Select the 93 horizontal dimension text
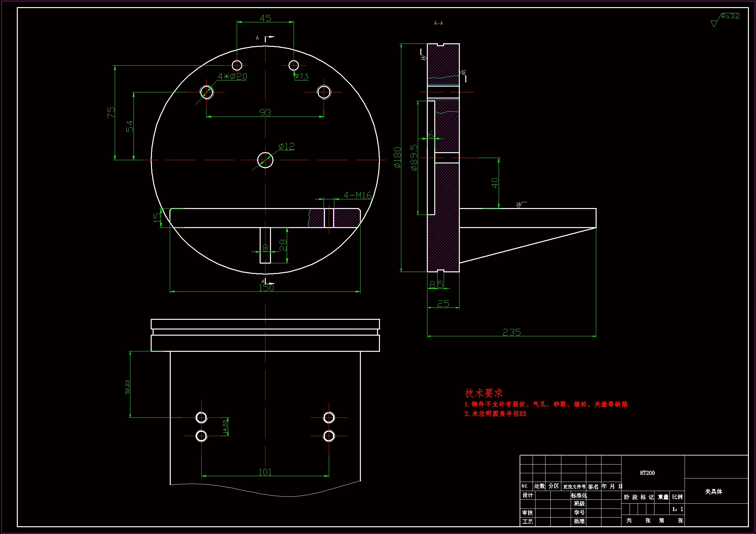 tap(265, 113)
